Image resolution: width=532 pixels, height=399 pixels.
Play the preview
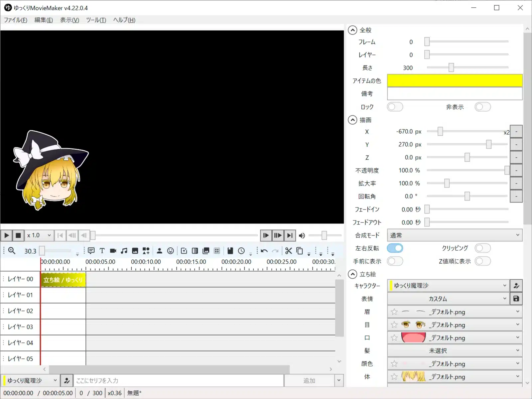(x=7, y=235)
